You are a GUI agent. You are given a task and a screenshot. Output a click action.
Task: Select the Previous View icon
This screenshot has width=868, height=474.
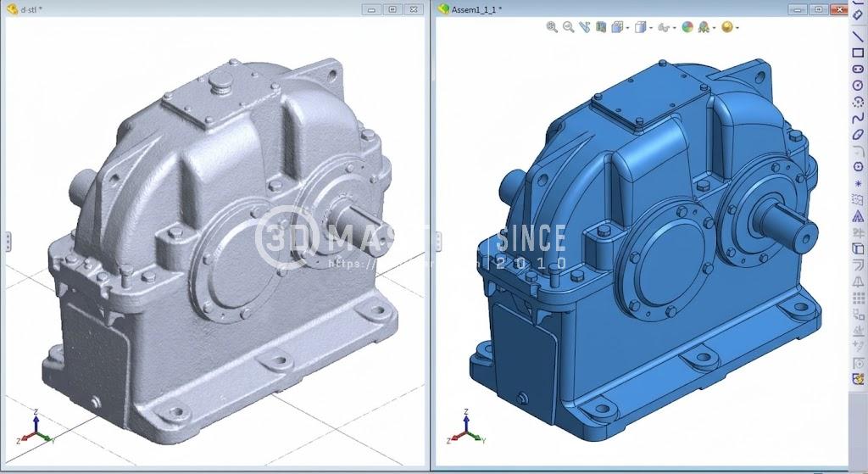click(585, 27)
